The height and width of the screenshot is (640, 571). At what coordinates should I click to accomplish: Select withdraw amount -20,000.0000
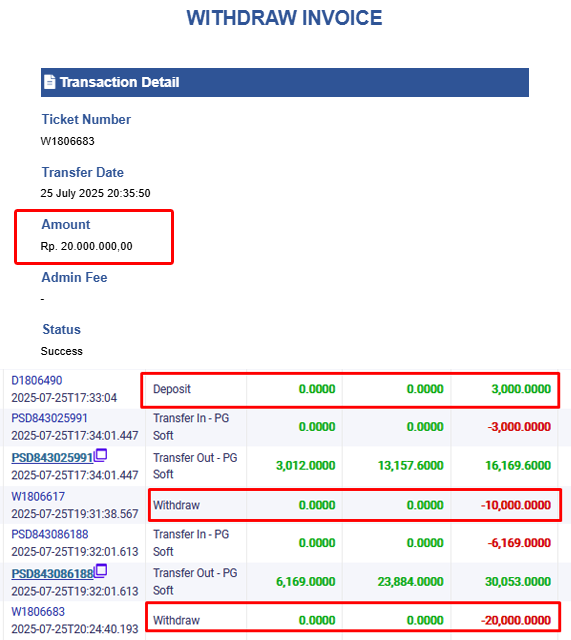[516, 620]
